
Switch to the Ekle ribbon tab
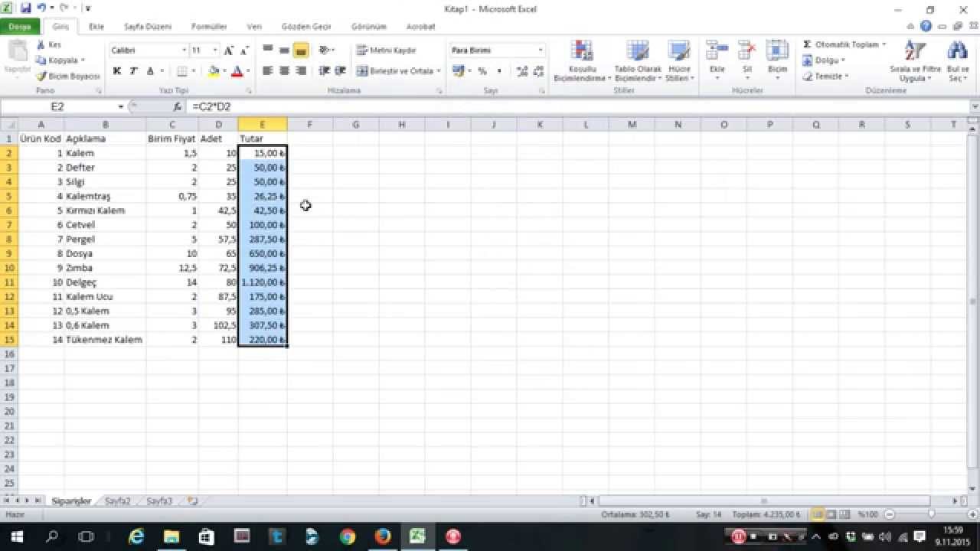(x=96, y=26)
